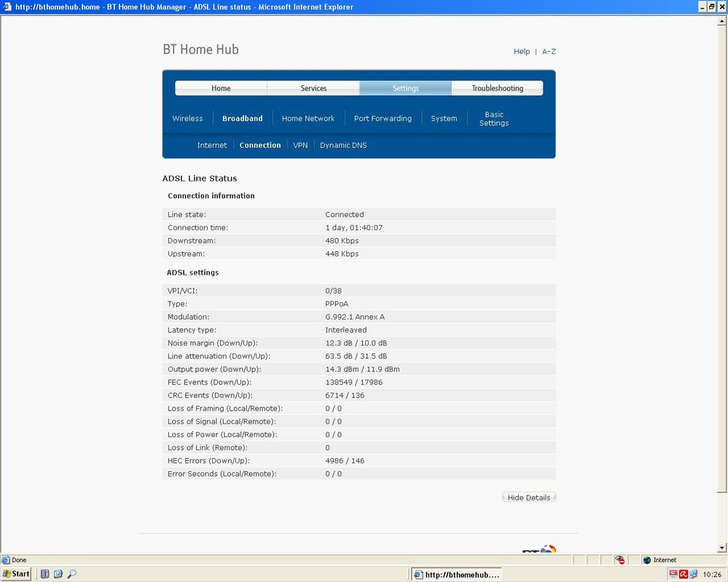
Task: Click the Upstream value 448 Kbps
Action: (342, 253)
